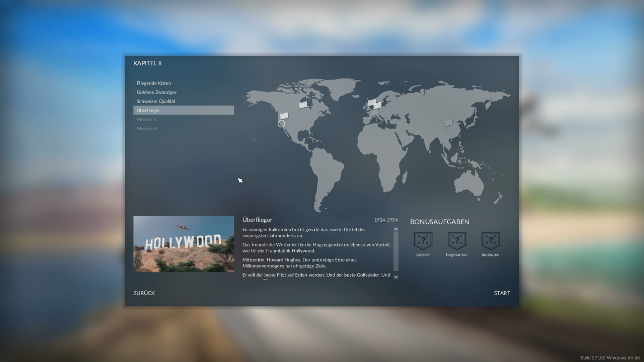Open the Blockbuster bonus task badge
This screenshot has width=644, height=362.
(x=491, y=240)
